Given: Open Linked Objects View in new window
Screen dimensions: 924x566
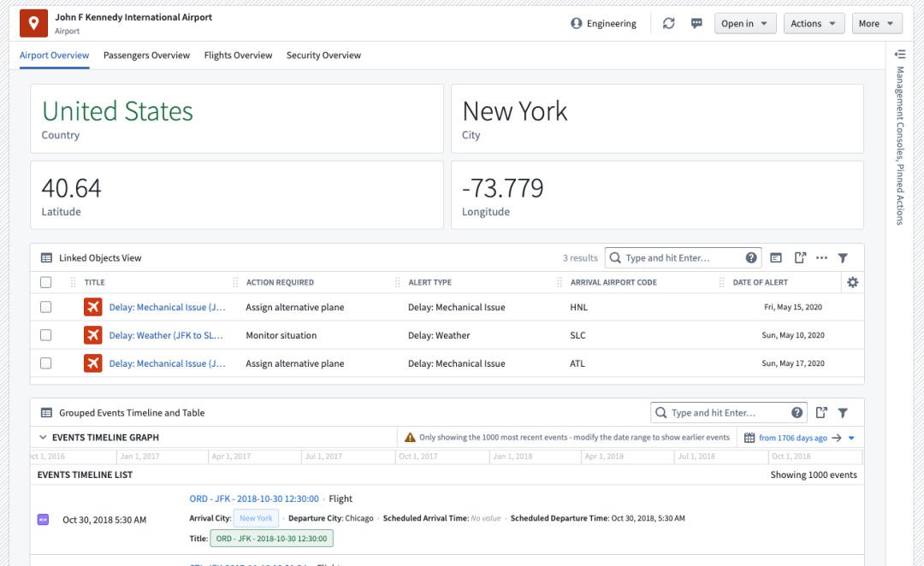Looking at the screenshot, I should 800,257.
